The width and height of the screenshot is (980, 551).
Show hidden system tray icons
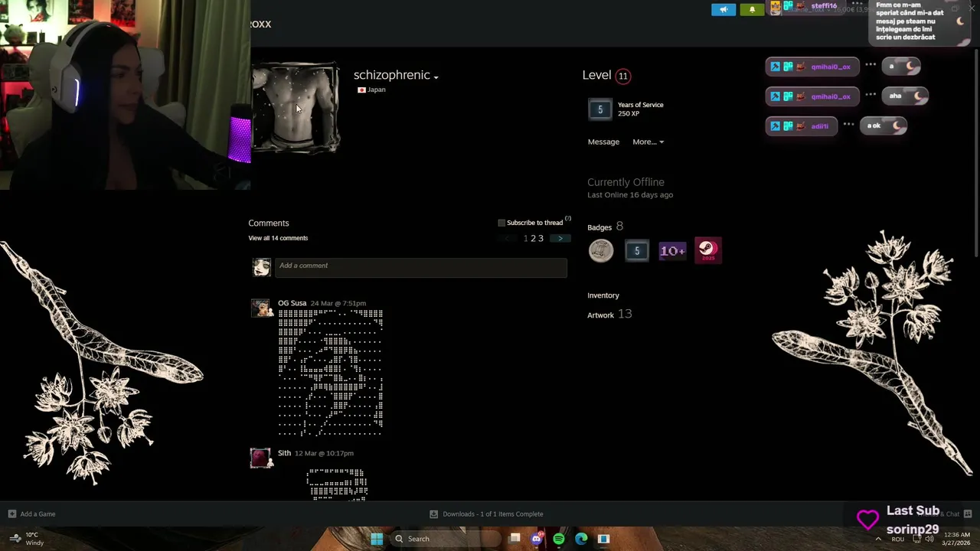pos(877,539)
